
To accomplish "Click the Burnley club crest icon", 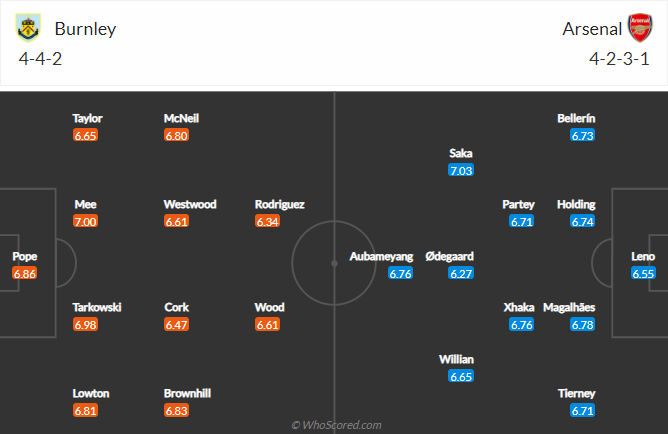I will [28, 28].
